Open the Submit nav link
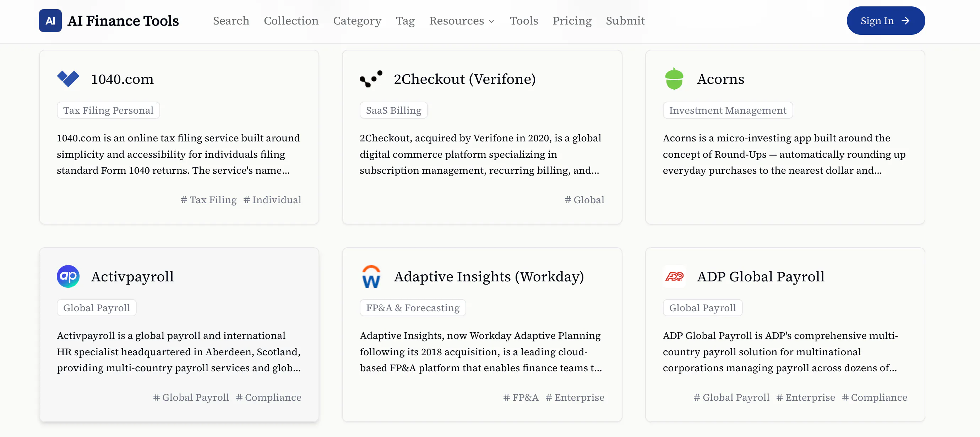The height and width of the screenshot is (437, 980). point(625,21)
